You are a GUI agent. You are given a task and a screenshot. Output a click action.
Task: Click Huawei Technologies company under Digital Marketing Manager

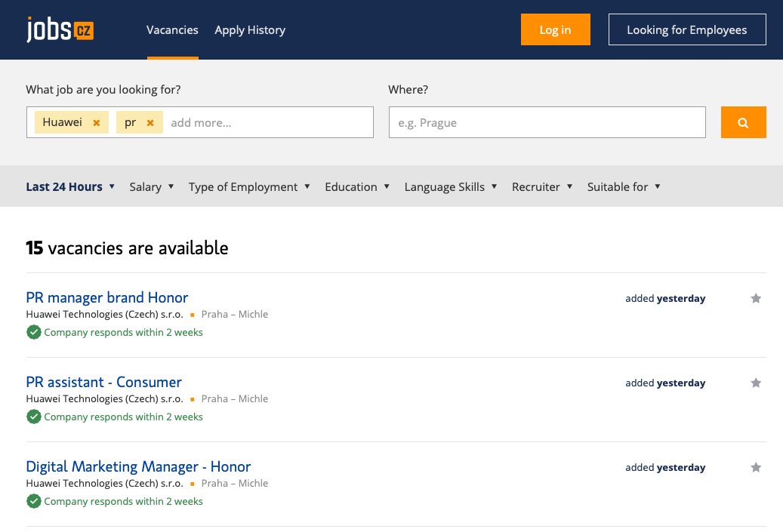point(104,483)
